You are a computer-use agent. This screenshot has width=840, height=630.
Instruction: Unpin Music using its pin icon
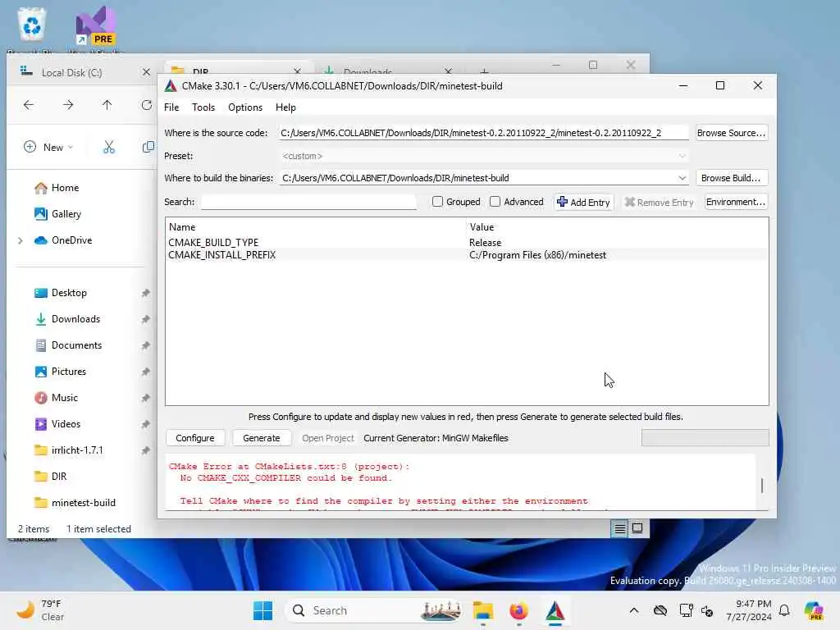click(146, 398)
